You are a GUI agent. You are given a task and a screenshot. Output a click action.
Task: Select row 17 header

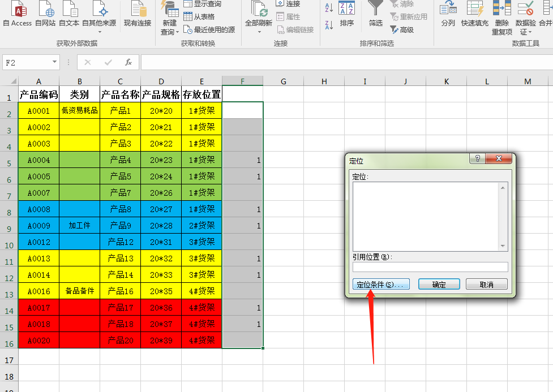[9, 357]
